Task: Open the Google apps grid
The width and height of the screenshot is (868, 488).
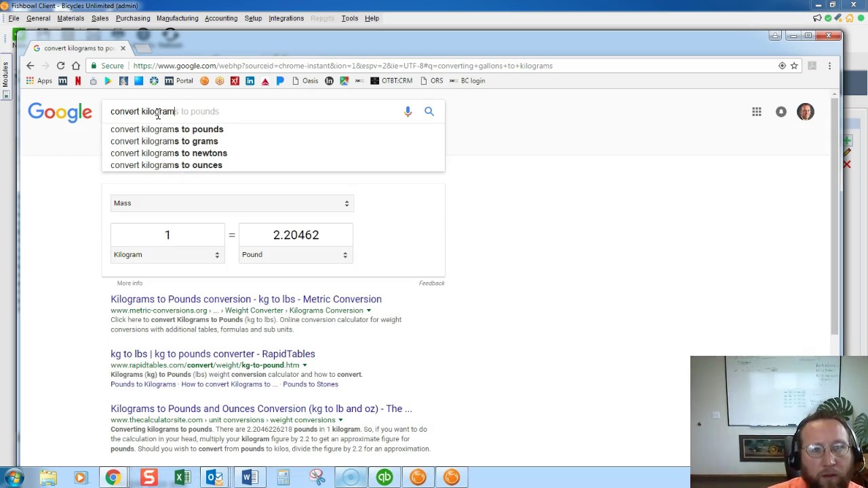Action: (x=757, y=112)
